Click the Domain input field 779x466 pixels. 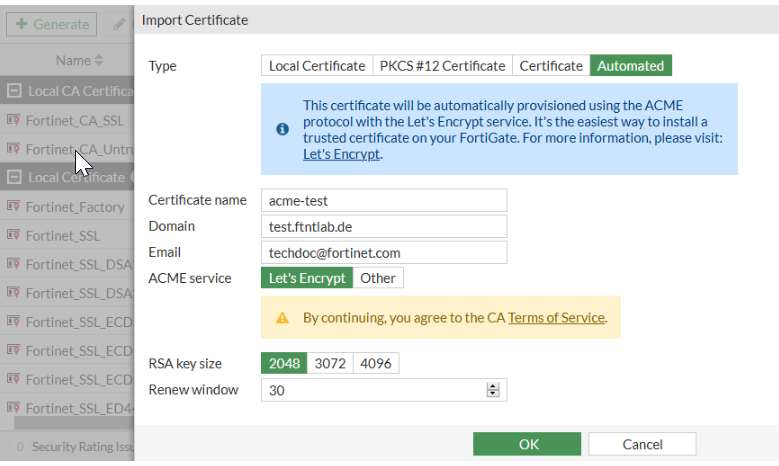click(x=384, y=226)
